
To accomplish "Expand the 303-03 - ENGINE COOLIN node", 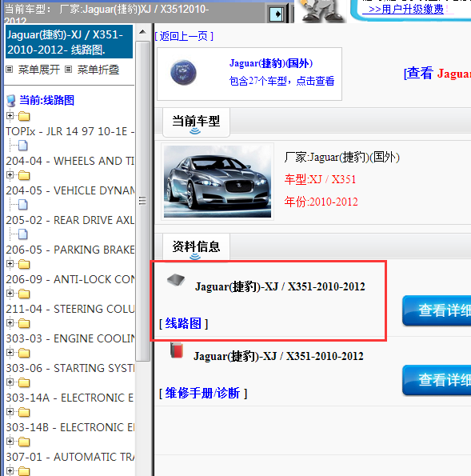I will pos(10,322).
